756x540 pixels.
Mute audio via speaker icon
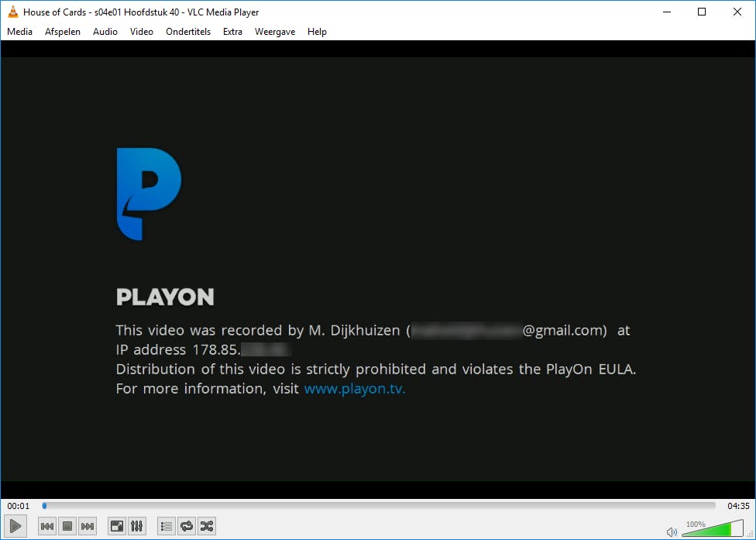click(x=672, y=531)
